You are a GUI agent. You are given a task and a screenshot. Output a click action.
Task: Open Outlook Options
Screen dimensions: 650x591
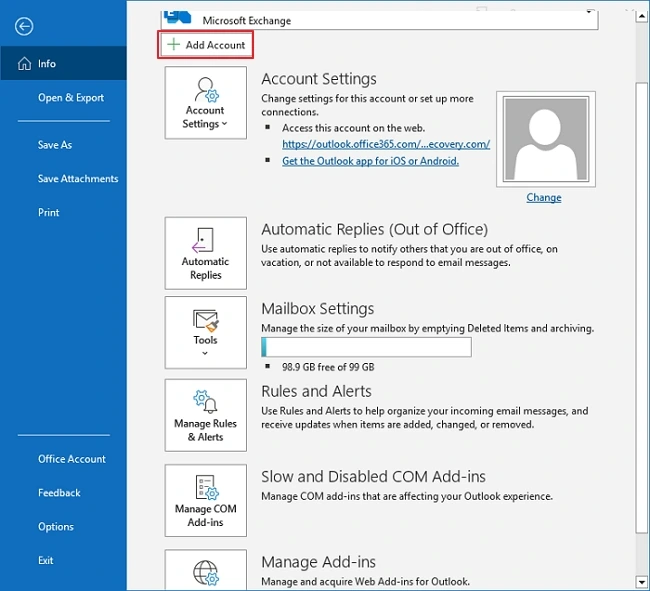tap(56, 527)
